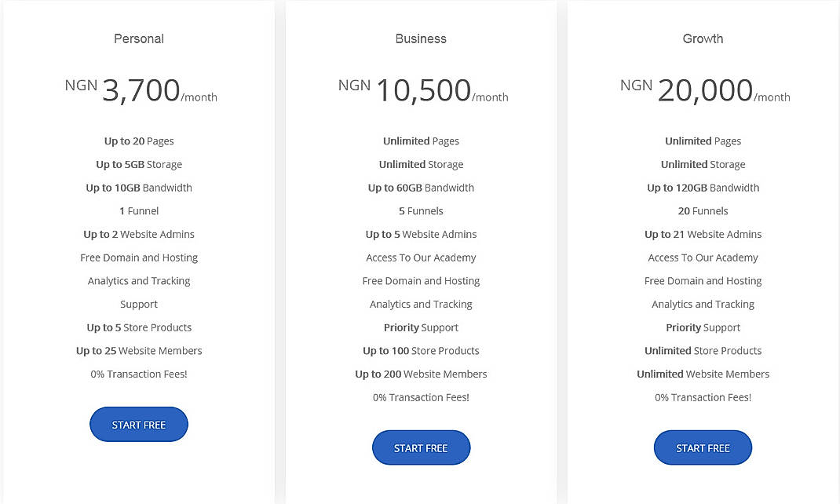Image resolution: width=840 pixels, height=504 pixels.
Task: Select the Business plan title
Action: (421, 38)
